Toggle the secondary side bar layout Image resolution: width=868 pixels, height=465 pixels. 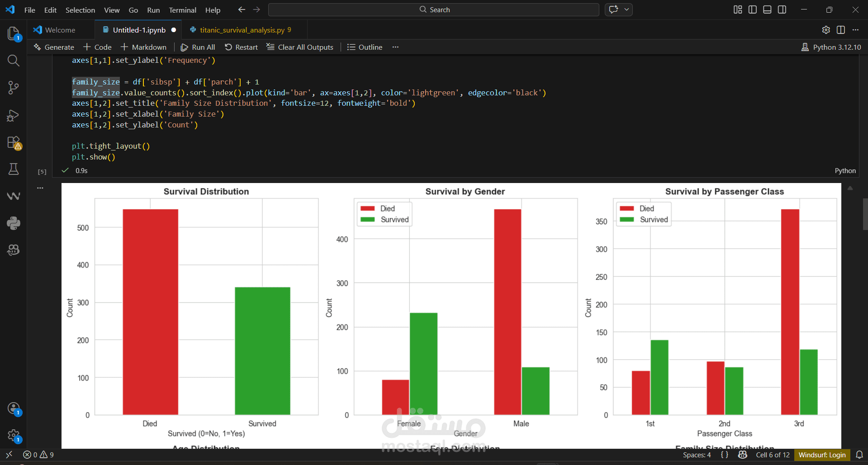(782, 9)
